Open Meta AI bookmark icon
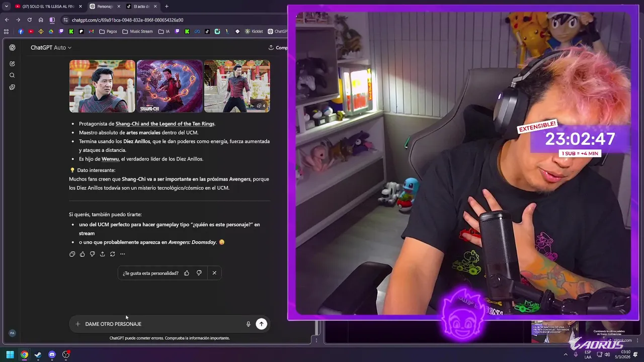 pyautogui.click(x=197, y=31)
